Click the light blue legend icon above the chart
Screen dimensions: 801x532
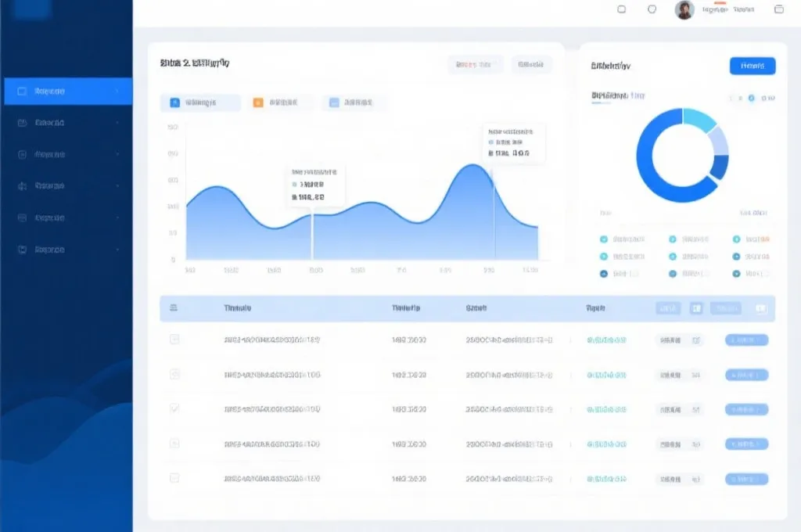pyautogui.click(x=334, y=102)
